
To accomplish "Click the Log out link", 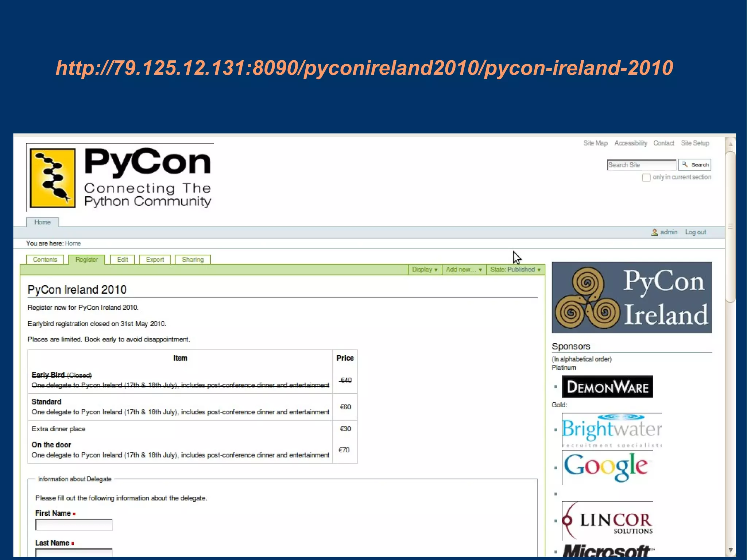I will pos(695,232).
